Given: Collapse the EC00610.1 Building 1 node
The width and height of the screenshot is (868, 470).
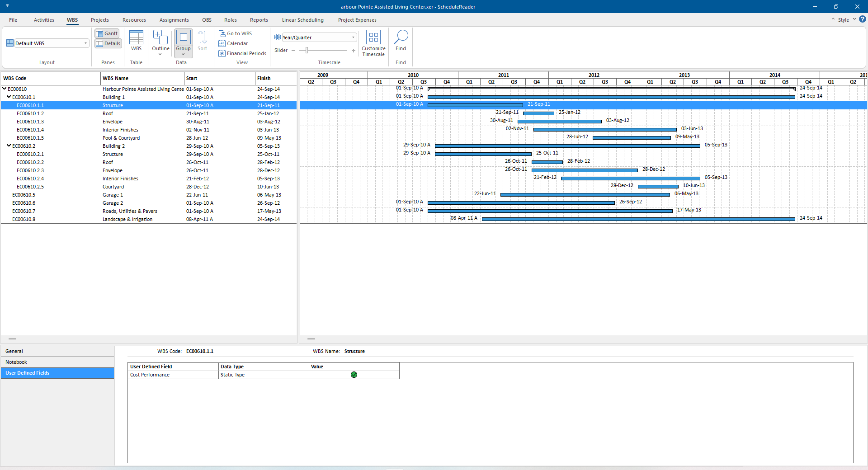Looking at the screenshot, I should 9,97.
